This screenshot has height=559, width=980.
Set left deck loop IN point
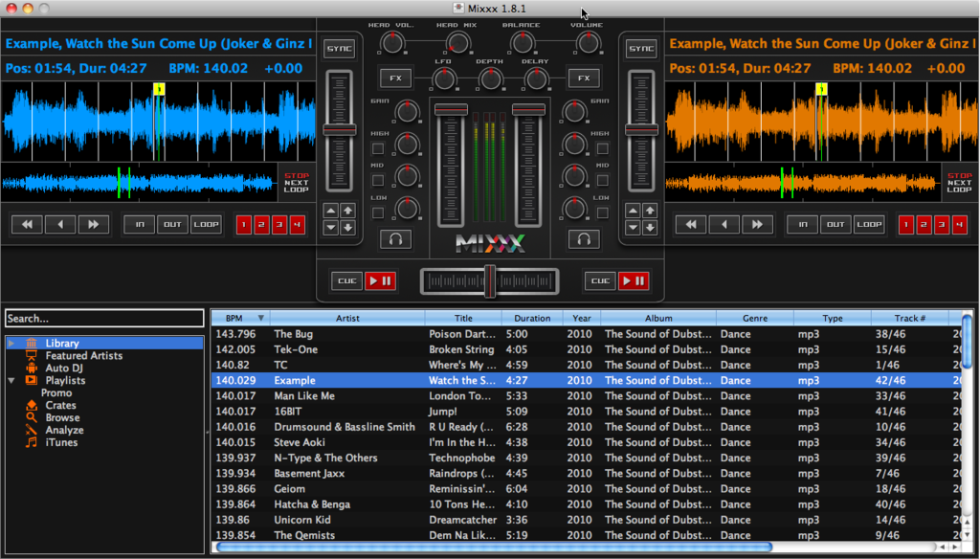140,225
